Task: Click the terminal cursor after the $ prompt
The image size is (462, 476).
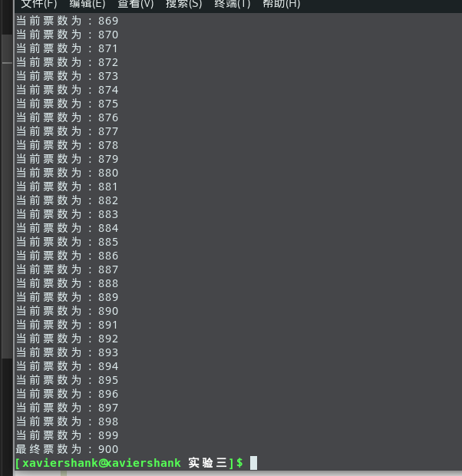Action: [253, 463]
